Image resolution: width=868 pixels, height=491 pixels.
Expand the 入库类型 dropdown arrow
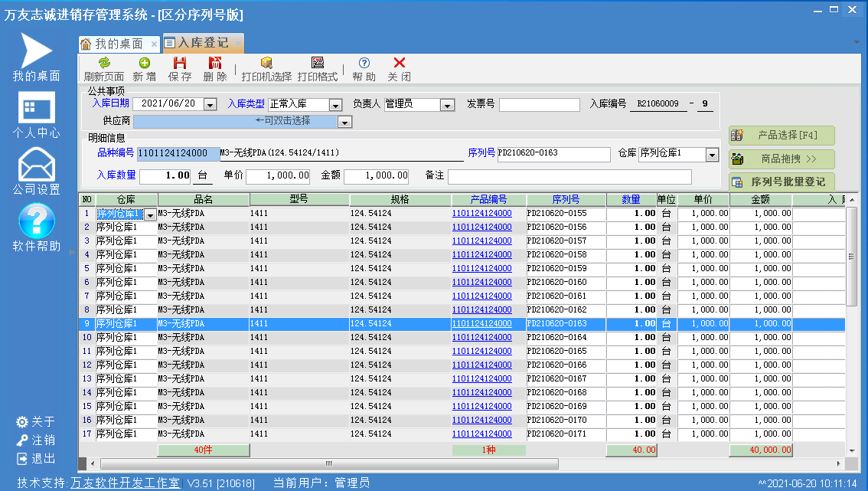click(335, 105)
